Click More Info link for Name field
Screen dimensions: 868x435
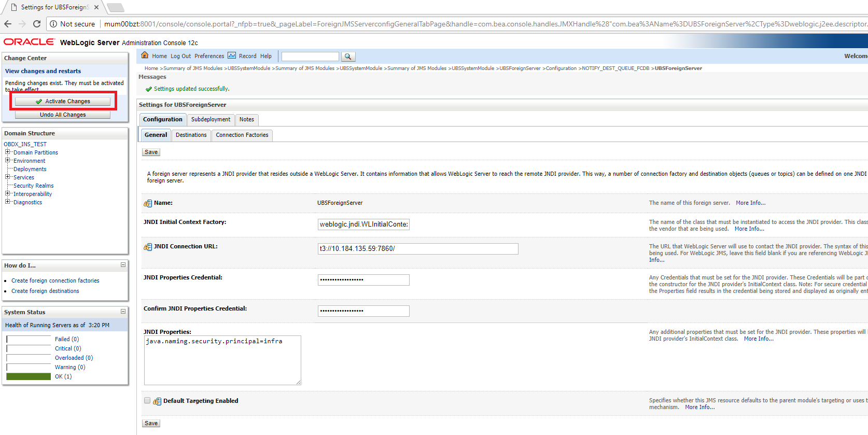[x=750, y=203]
